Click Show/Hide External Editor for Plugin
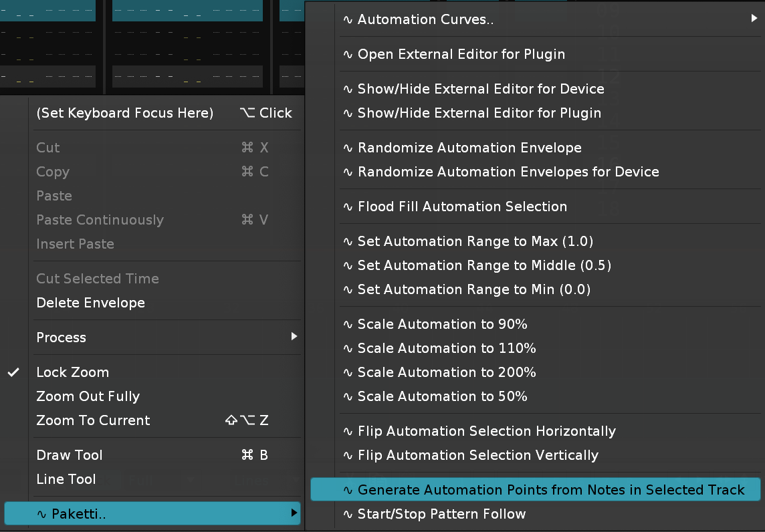The image size is (765, 532). [479, 113]
